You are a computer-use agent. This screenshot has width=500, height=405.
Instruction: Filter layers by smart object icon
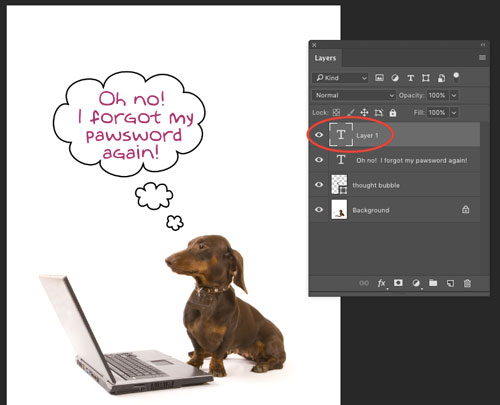click(x=441, y=78)
